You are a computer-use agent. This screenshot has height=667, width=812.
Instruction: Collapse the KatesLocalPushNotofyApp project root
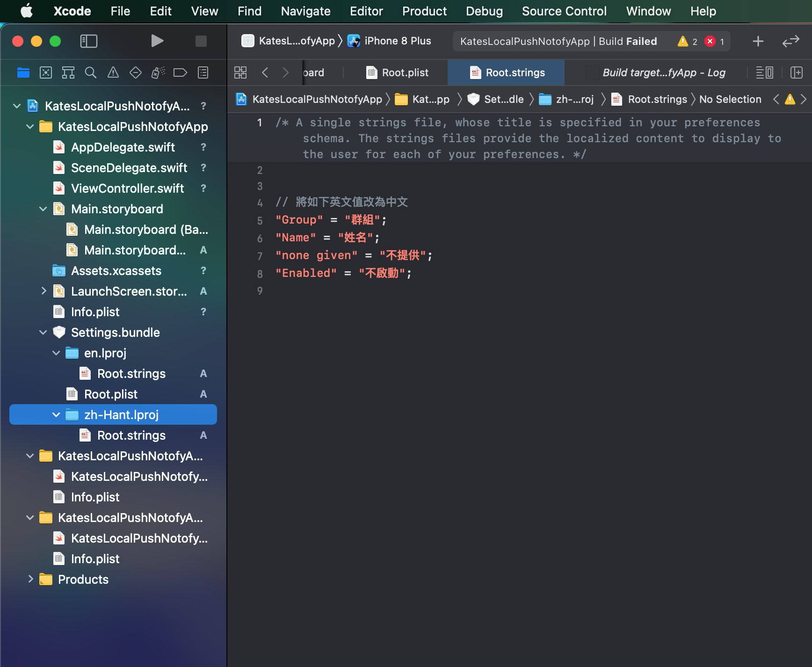pyautogui.click(x=17, y=106)
